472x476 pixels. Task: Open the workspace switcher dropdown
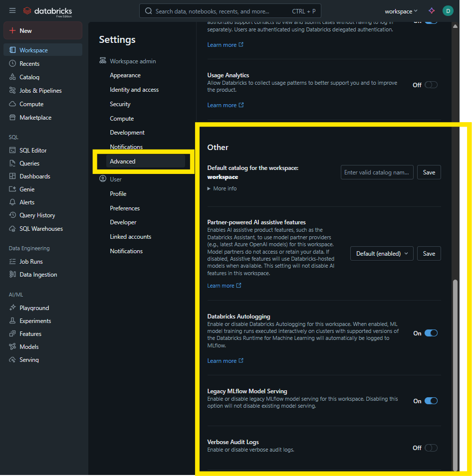click(x=401, y=11)
